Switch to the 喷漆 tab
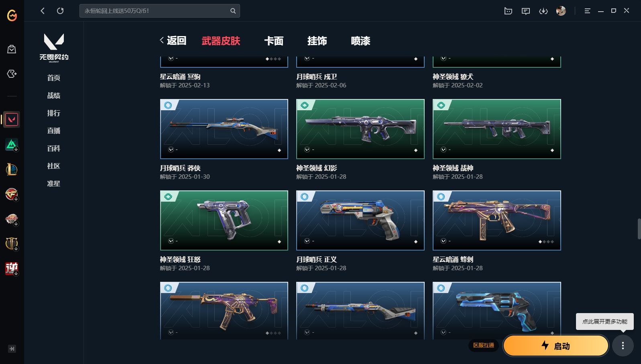Screen dimensions: 641x364 (360, 41)
